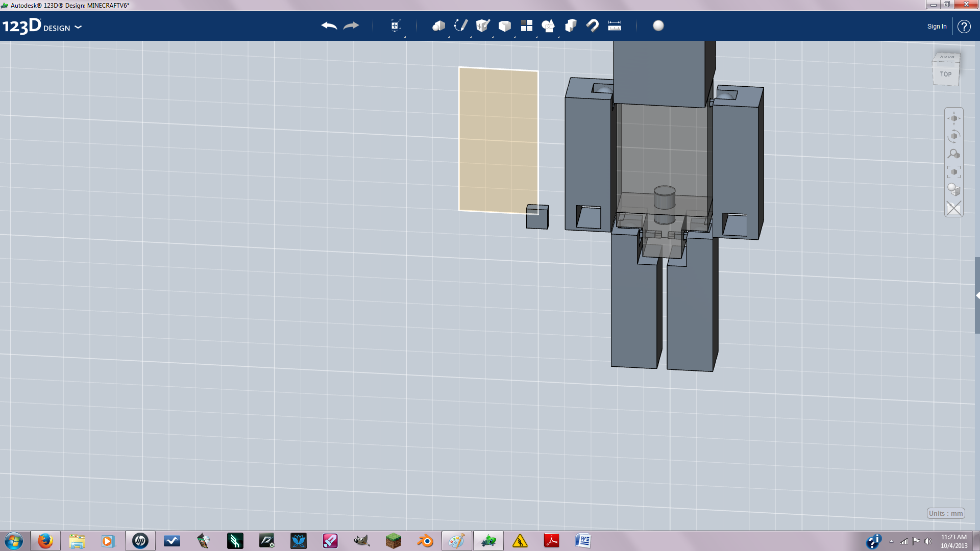Select the tan sketch rectangle

[498, 140]
